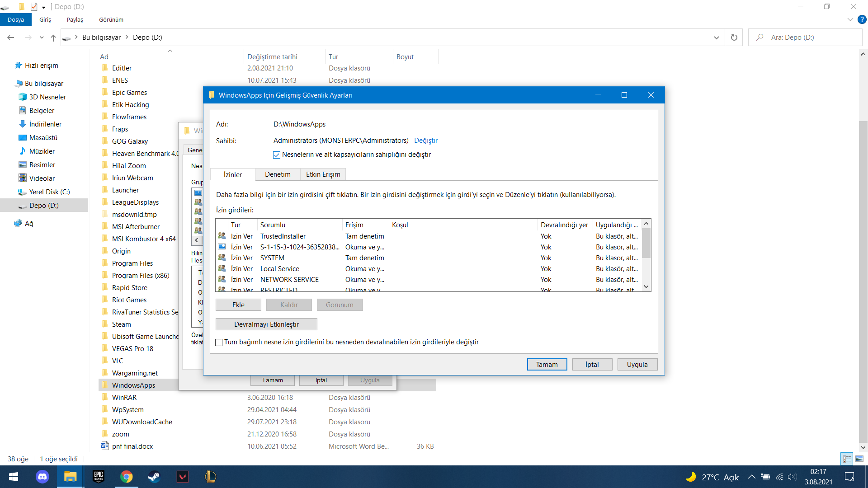Image resolution: width=868 pixels, height=488 pixels.
Task: Expand the ribbon with the chevron
Action: tap(850, 19)
